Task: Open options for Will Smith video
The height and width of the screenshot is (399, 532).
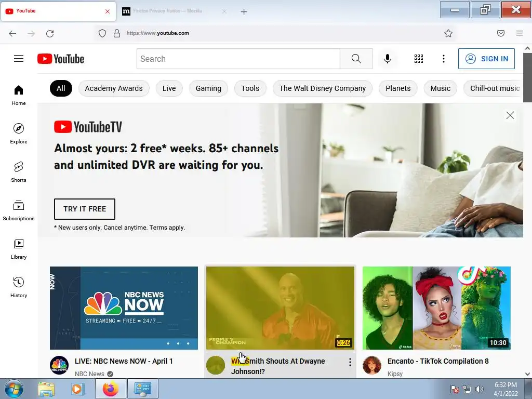Action: click(350, 362)
